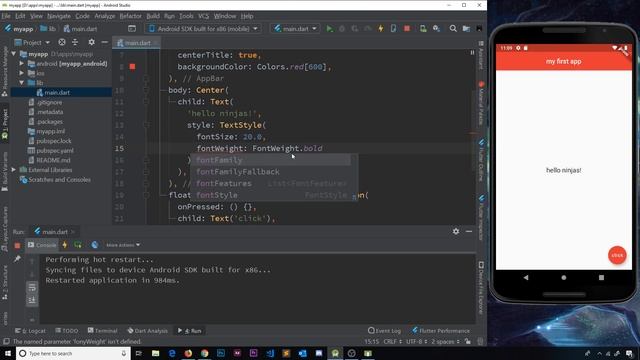
Task: Run the app with the green play icon
Action: coord(329,29)
